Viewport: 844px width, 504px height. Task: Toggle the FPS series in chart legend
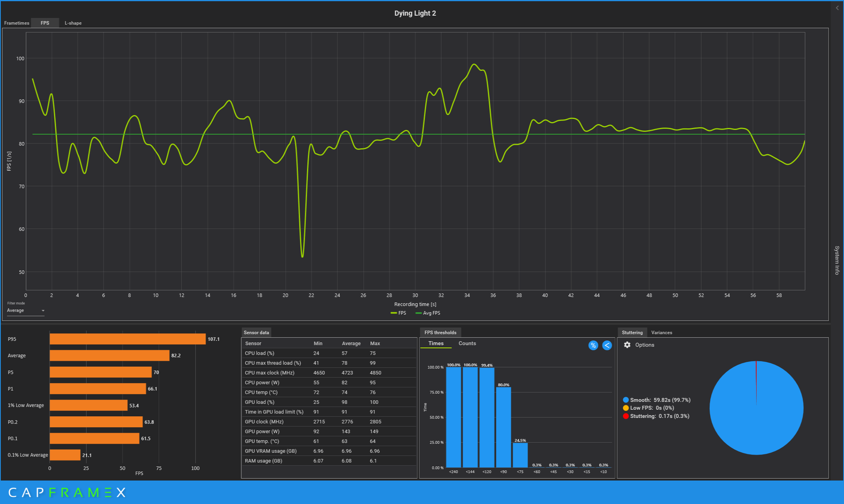[398, 313]
